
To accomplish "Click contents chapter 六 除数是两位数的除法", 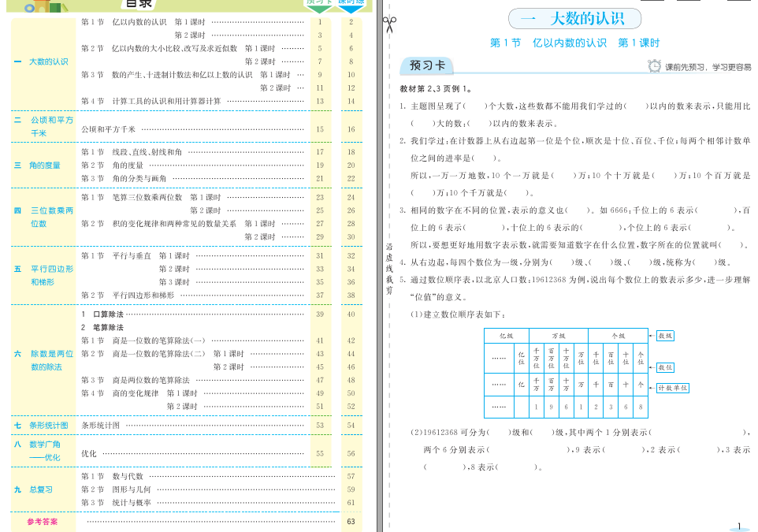I will (43, 360).
